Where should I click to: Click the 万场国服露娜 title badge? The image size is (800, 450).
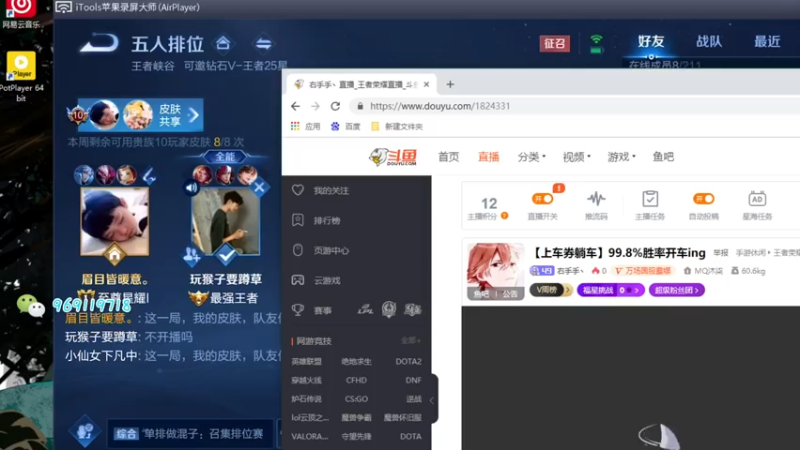click(x=643, y=271)
